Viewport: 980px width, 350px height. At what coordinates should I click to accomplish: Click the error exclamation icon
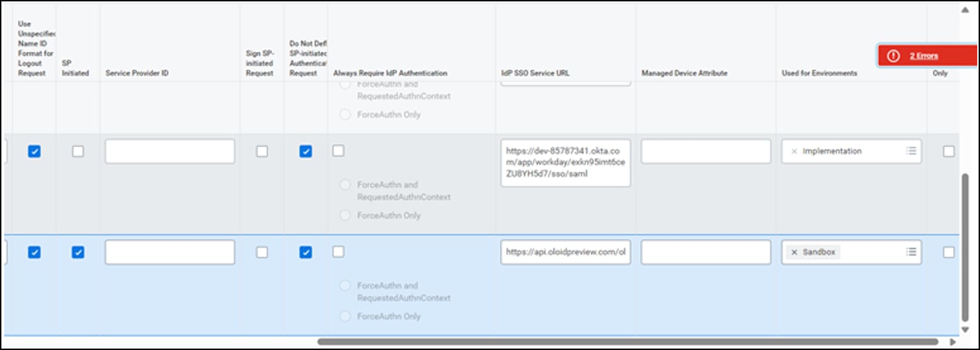(x=893, y=55)
